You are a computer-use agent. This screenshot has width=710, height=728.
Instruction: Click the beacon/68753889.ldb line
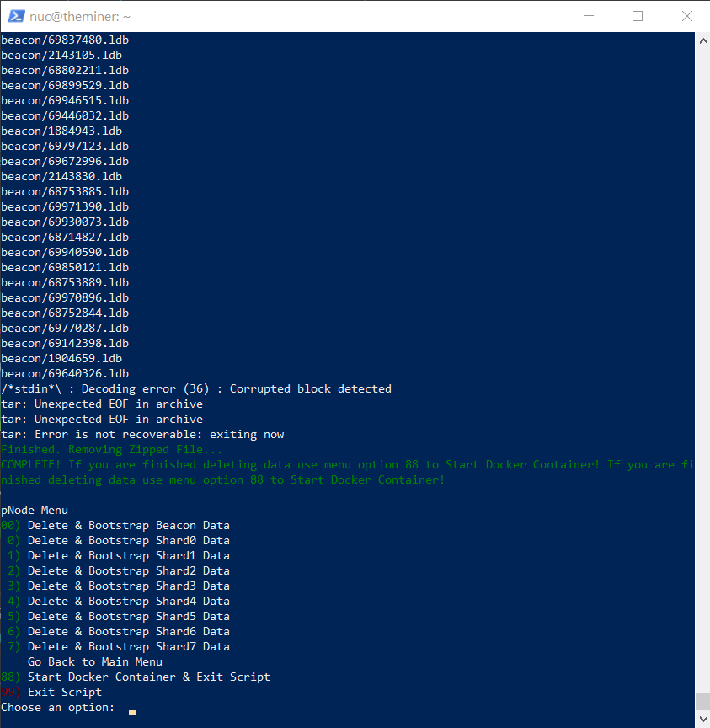(65, 283)
